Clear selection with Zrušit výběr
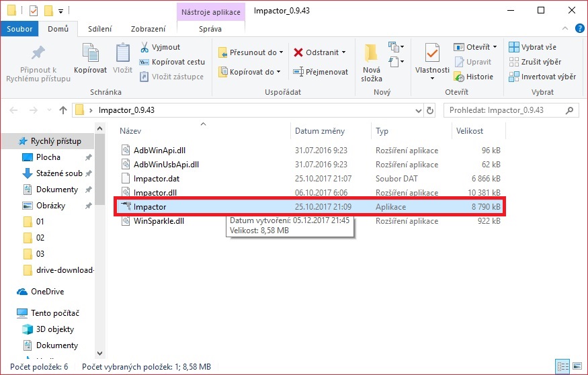 [x=535, y=62]
